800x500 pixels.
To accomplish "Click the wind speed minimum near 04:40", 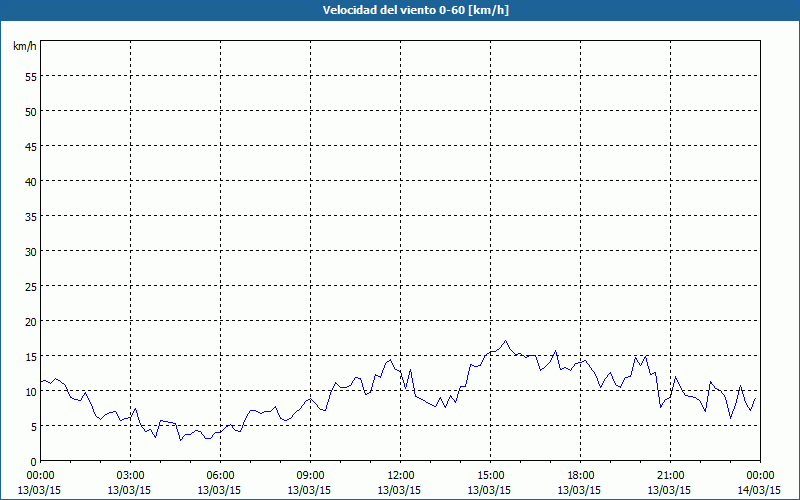I will (x=180, y=440).
